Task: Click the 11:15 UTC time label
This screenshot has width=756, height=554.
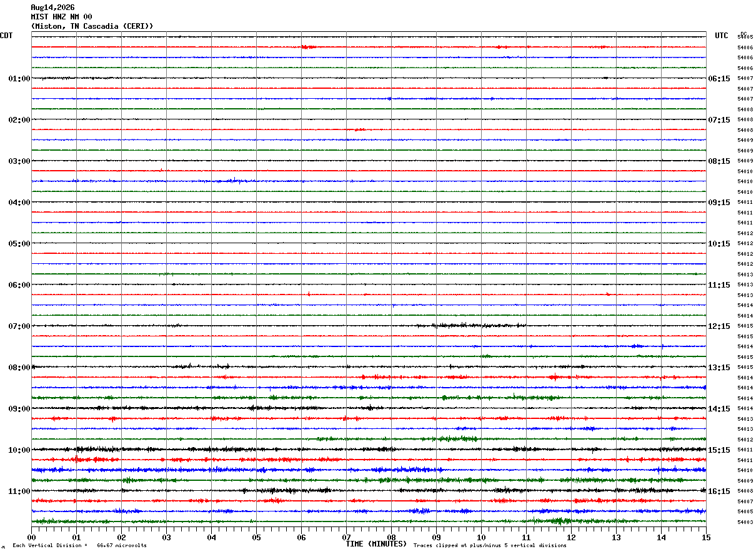Action: pos(719,285)
